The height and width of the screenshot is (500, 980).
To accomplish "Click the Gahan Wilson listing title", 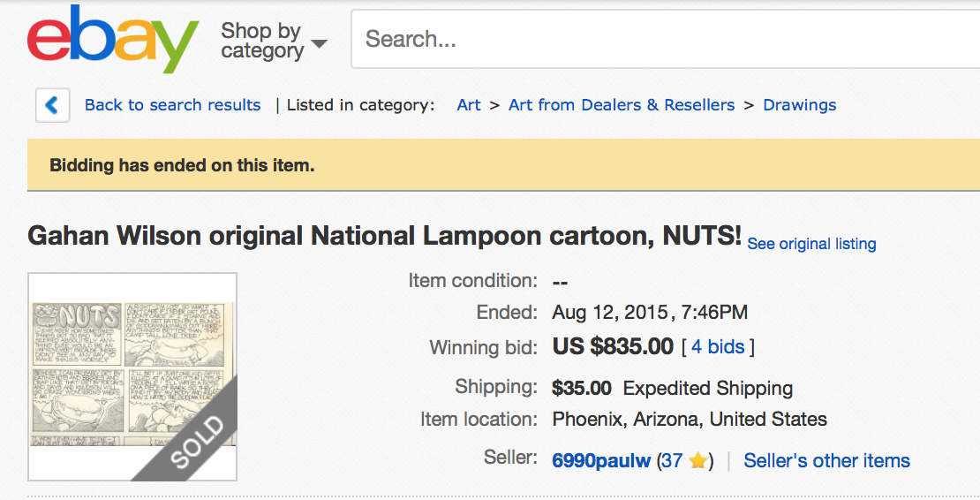I will [x=384, y=236].
